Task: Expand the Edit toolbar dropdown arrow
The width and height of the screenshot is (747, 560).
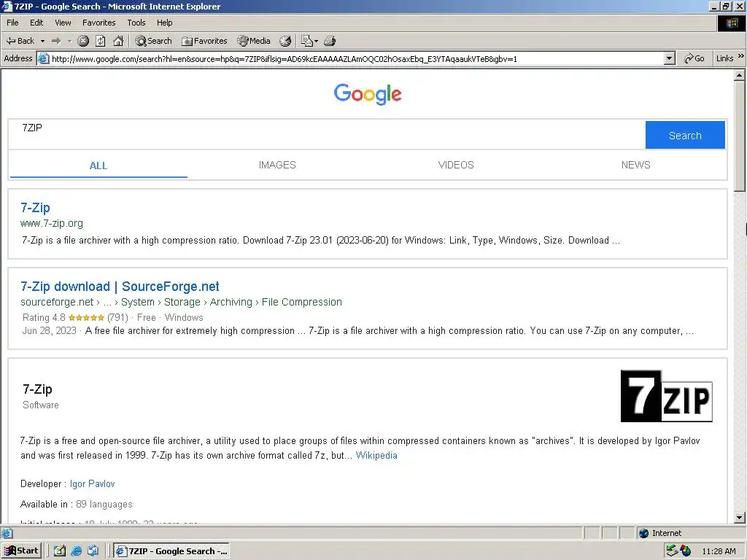Action: click(x=316, y=42)
